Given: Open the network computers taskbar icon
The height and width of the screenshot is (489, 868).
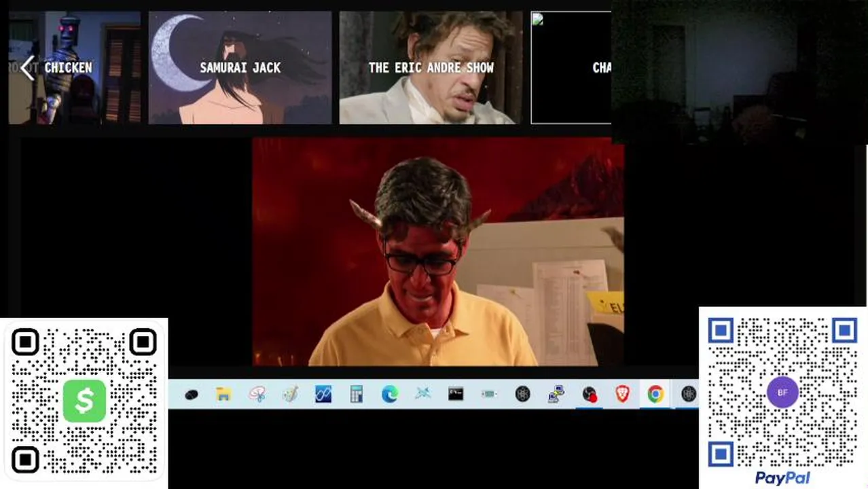Looking at the screenshot, I should [556, 394].
